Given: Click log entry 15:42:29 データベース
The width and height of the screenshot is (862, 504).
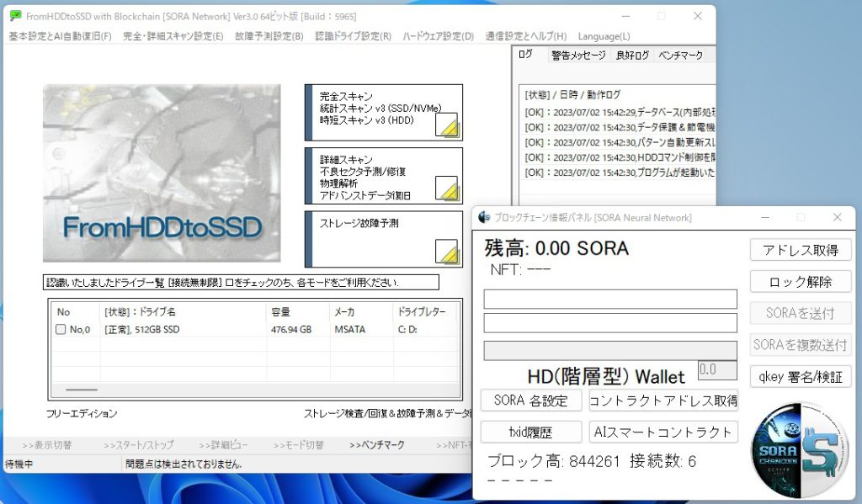Looking at the screenshot, I should (620, 112).
